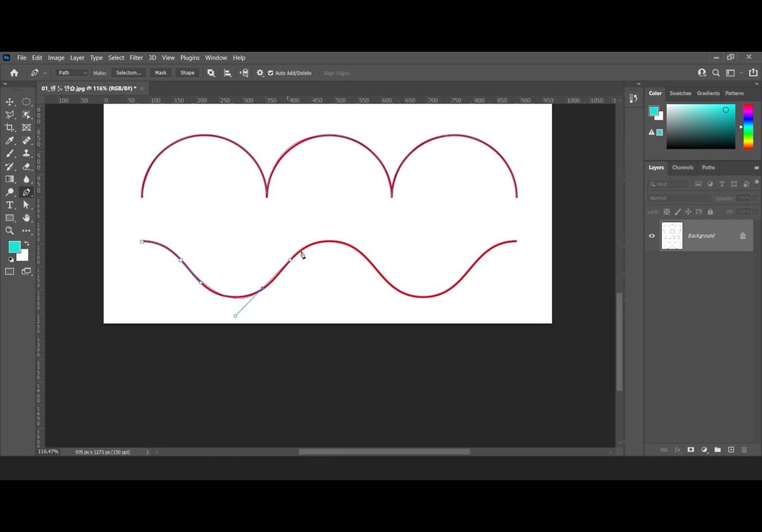
Task: Hide the Background layer eye icon
Action: [x=652, y=236]
